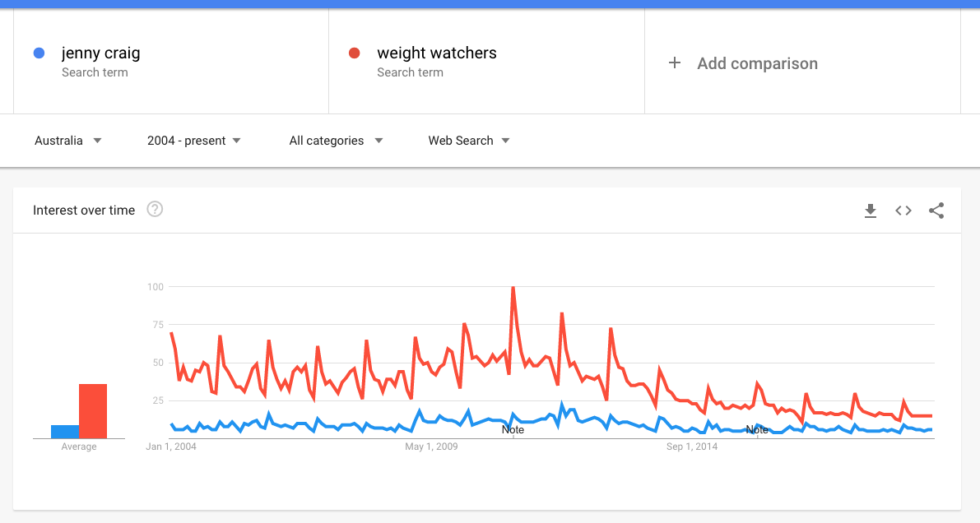Open the Australia region dropdown

[x=68, y=141]
